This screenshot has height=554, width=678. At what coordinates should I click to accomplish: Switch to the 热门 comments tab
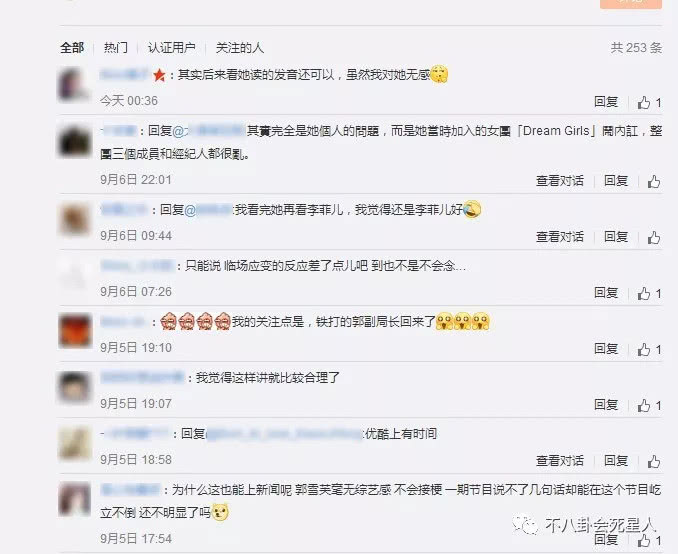click(x=116, y=48)
